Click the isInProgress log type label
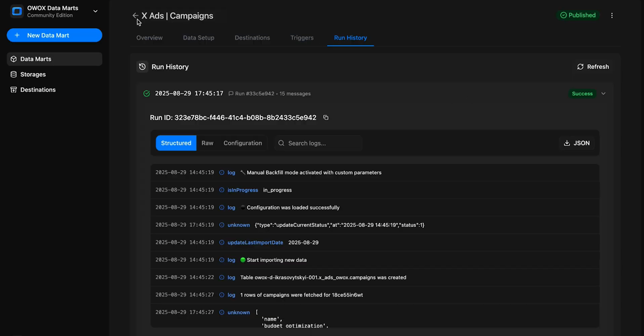Image resolution: width=644 pixels, height=336 pixels. (243, 190)
